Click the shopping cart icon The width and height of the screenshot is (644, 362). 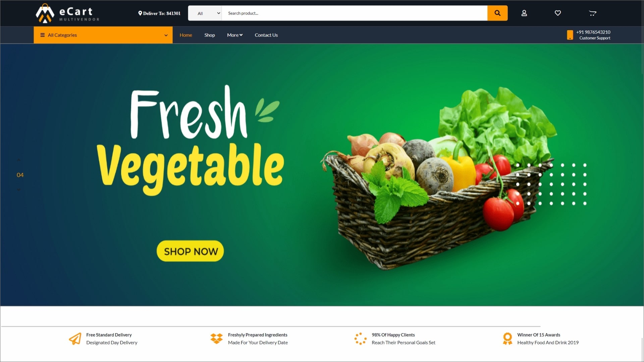click(x=592, y=13)
